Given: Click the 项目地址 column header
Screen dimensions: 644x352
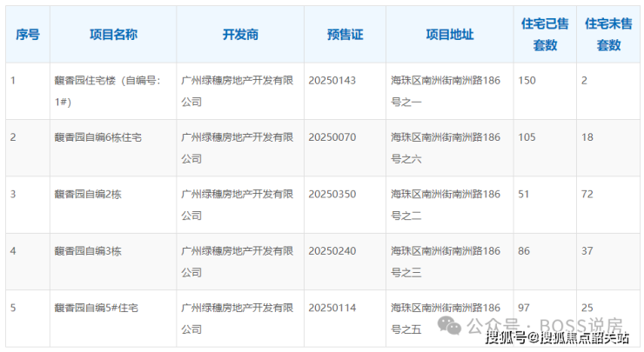Looking at the screenshot, I should tap(450, 35).
